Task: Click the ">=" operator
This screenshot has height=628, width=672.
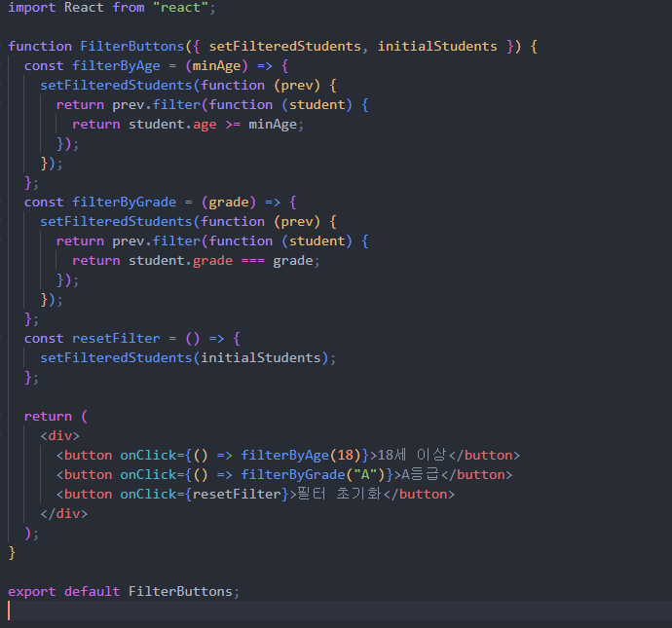Action: tap(233, 125)
